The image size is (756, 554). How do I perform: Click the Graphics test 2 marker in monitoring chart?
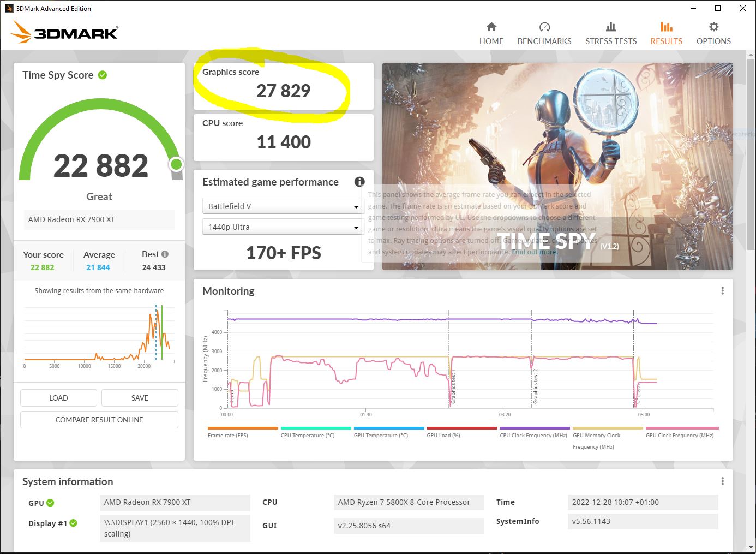[535, 386]
